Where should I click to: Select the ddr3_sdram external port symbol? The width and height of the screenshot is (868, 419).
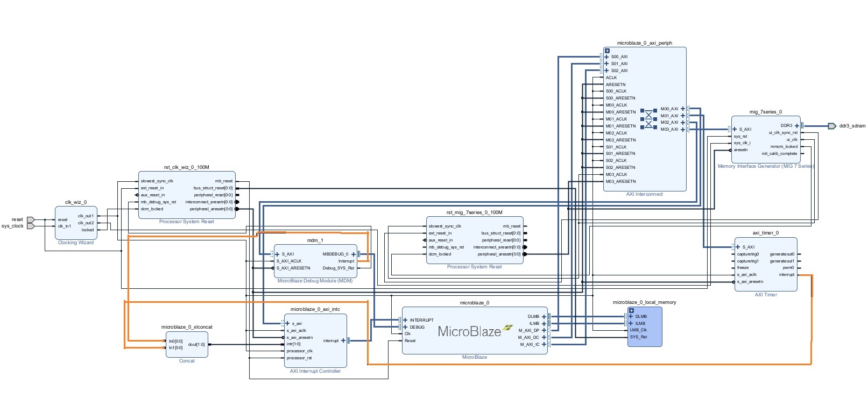point(832,126)
